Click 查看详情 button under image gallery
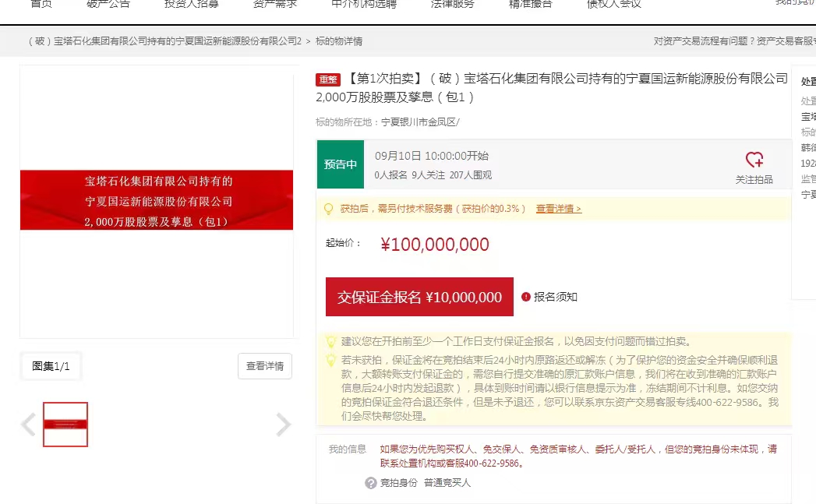Image resolution: width=816 pixels, height=504 pixels. click(x=265, y=366)
